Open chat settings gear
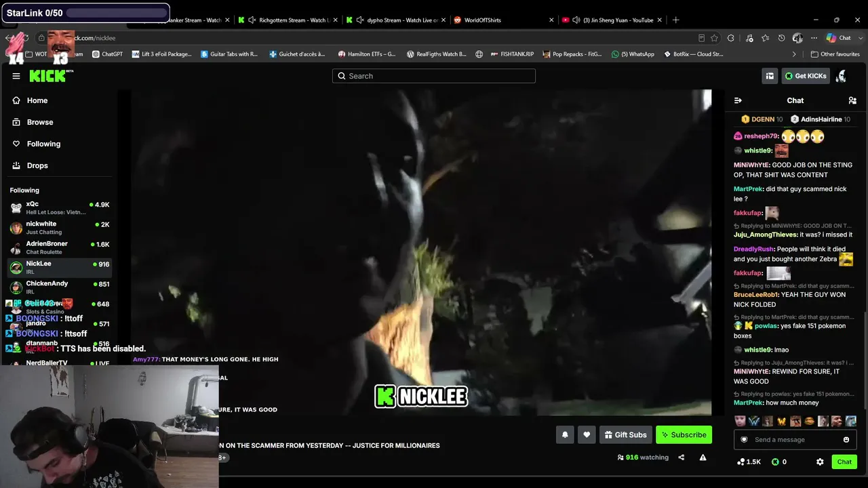868x488 pixels. tap(820, 462)
